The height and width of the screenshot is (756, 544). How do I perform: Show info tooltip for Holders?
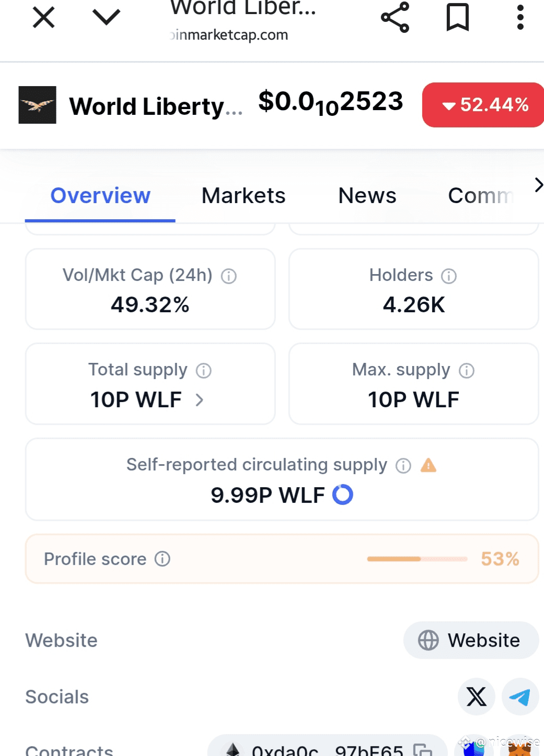pos(449,276)
